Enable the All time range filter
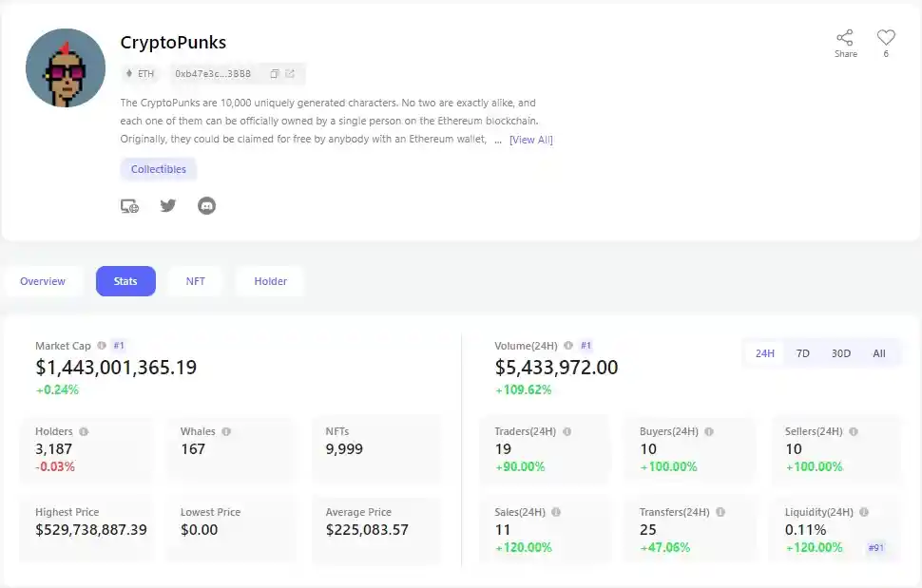 pos(879,352)
